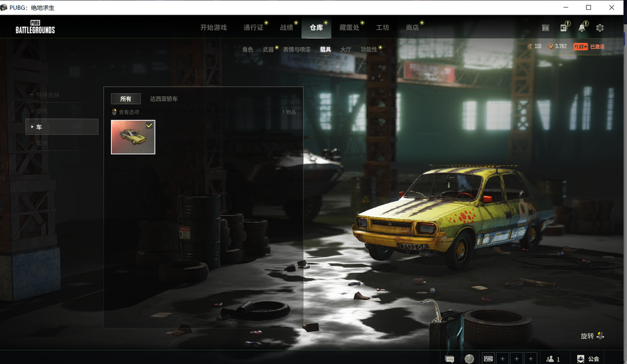Click the yellow car 3D preview
The height and width of the screenshot is (364, 627).
[x=454, y=216]
